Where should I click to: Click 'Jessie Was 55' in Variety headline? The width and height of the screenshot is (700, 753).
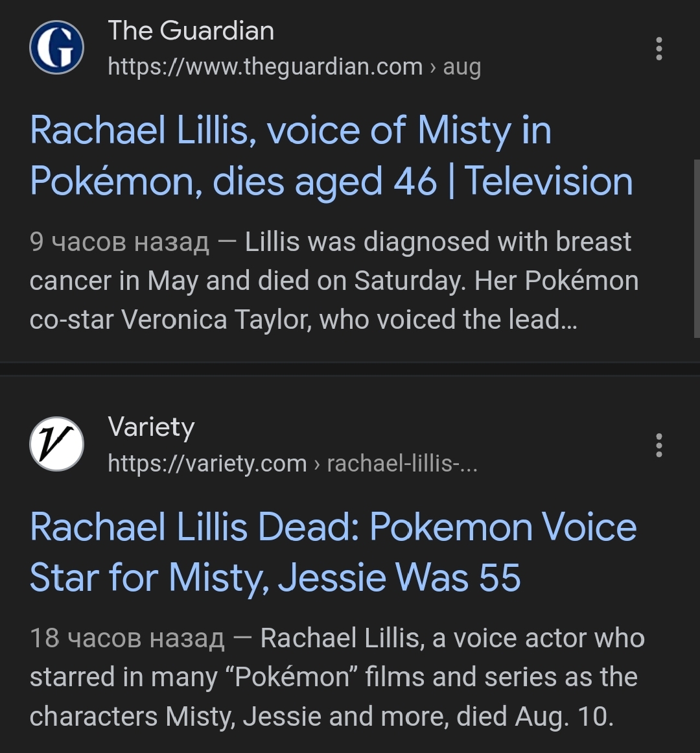(x=399, y=577)
